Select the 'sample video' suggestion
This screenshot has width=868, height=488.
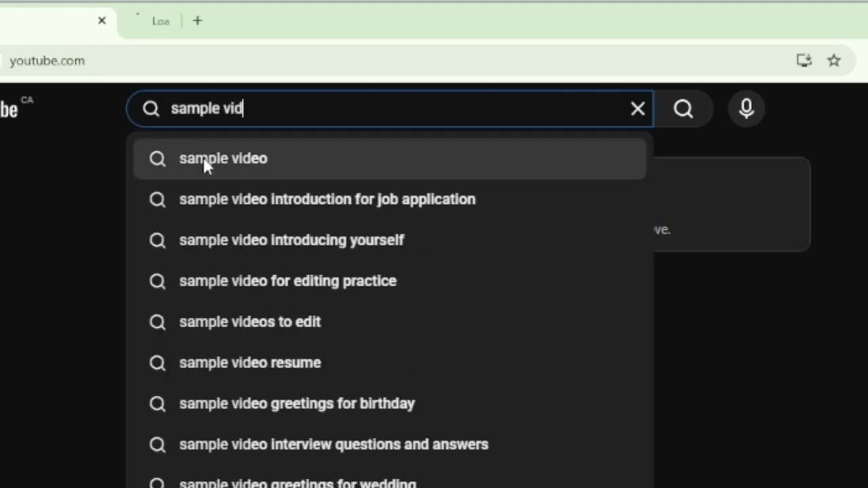tap(223, 158)
